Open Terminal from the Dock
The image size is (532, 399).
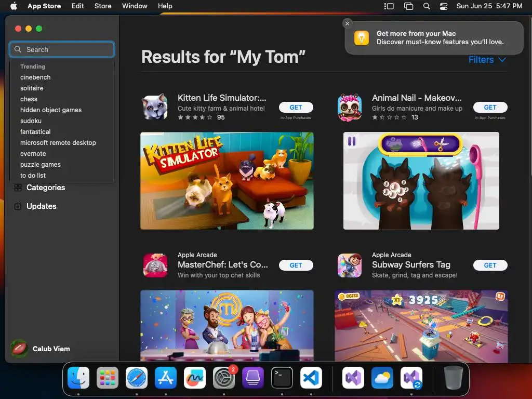point(282,378)
